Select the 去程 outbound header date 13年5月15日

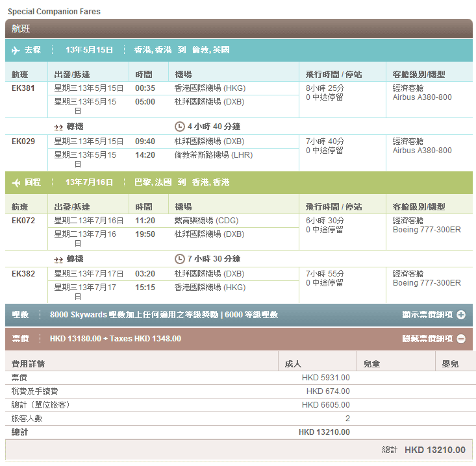click(x=89, y=50)
